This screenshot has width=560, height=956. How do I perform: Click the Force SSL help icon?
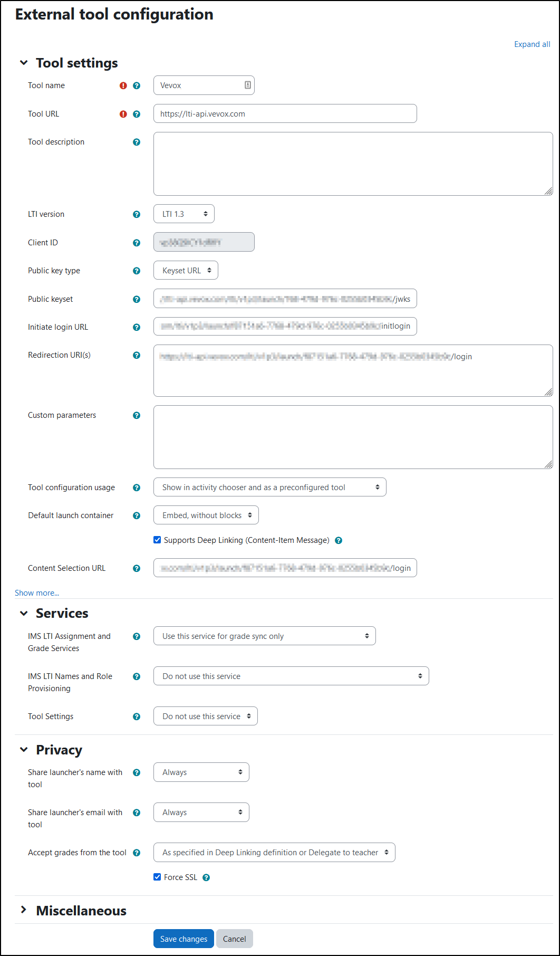[206, 877]
